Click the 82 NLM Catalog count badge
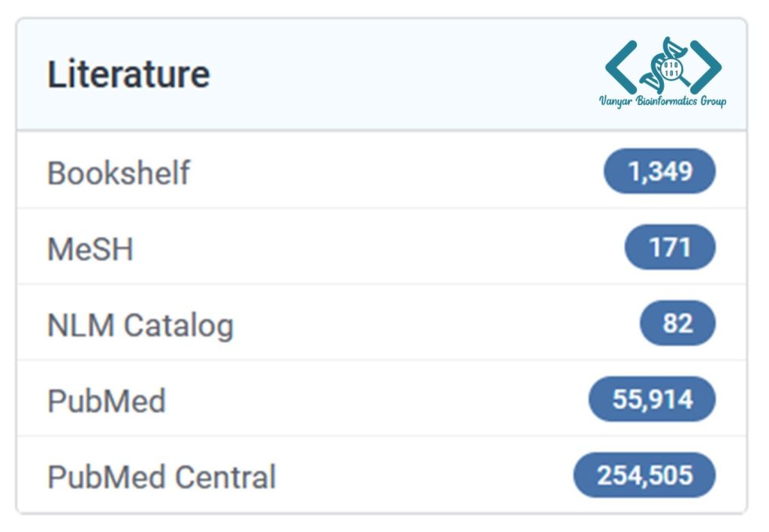Image resolution: width=769 pixels, height=532 pixels. [678, 323]
